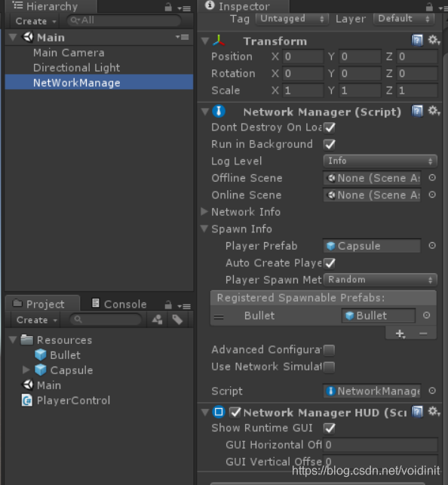This screenshot has width=448, height=485.
Task: Click the Project search field
Action: [x=106, y=320]
